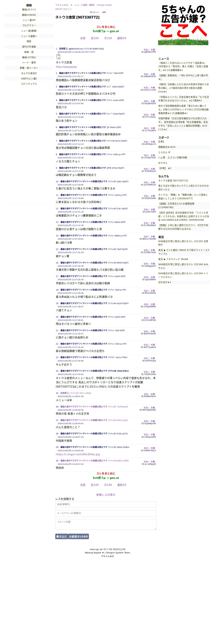Viewport: 215px width, 644px height.
Task: Click 垢版 on post 30
Action: (x=146, y=461)
